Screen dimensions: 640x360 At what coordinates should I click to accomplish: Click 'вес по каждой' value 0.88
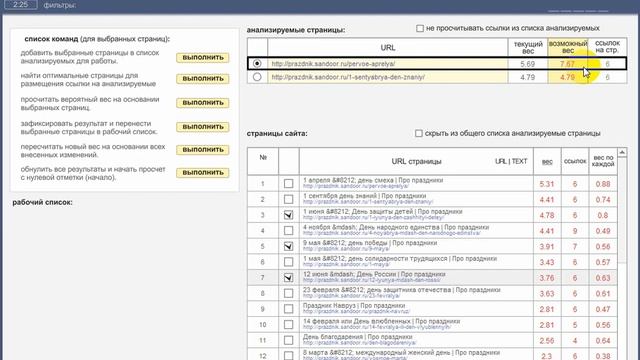(x=602, y=184)
